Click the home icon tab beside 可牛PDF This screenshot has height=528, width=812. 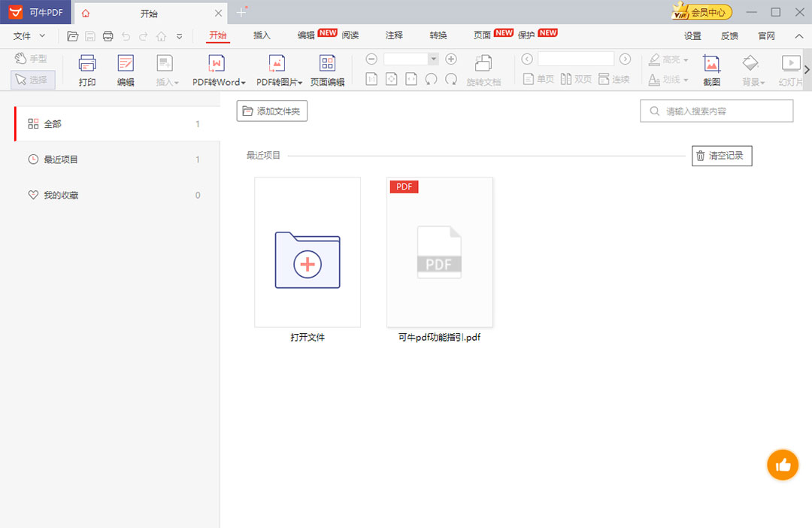(86, 13)
